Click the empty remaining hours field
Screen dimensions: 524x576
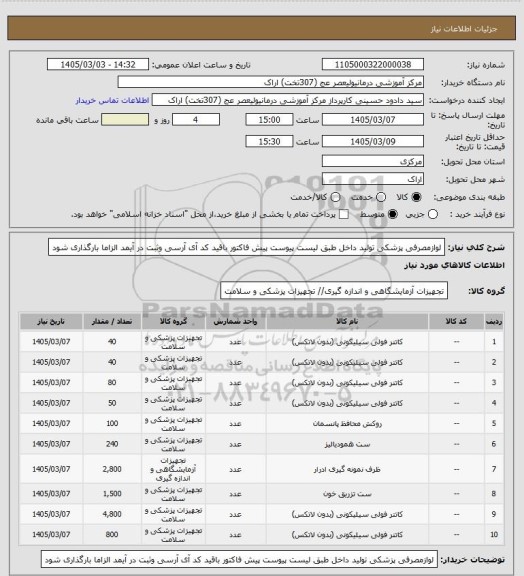click(x=125, y=120)
